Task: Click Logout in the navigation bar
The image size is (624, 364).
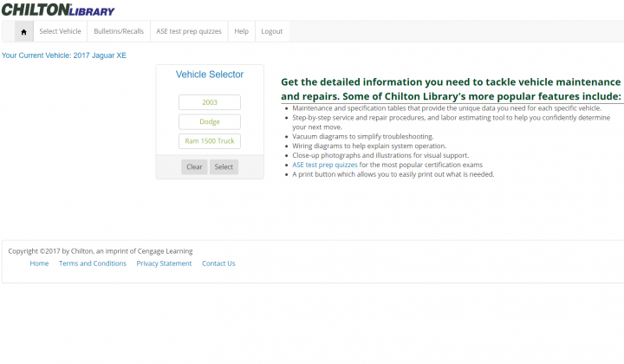Action: point(272,31)
